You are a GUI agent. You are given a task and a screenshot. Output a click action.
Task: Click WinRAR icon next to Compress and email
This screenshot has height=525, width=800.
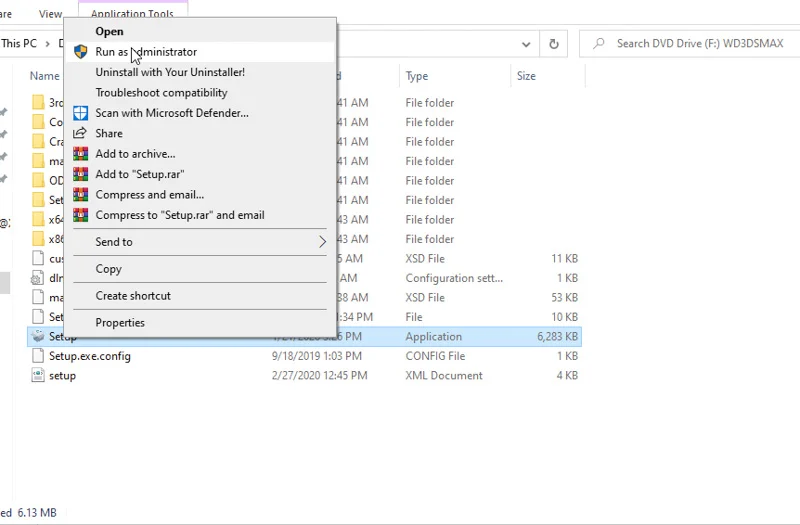pos(81,195)
